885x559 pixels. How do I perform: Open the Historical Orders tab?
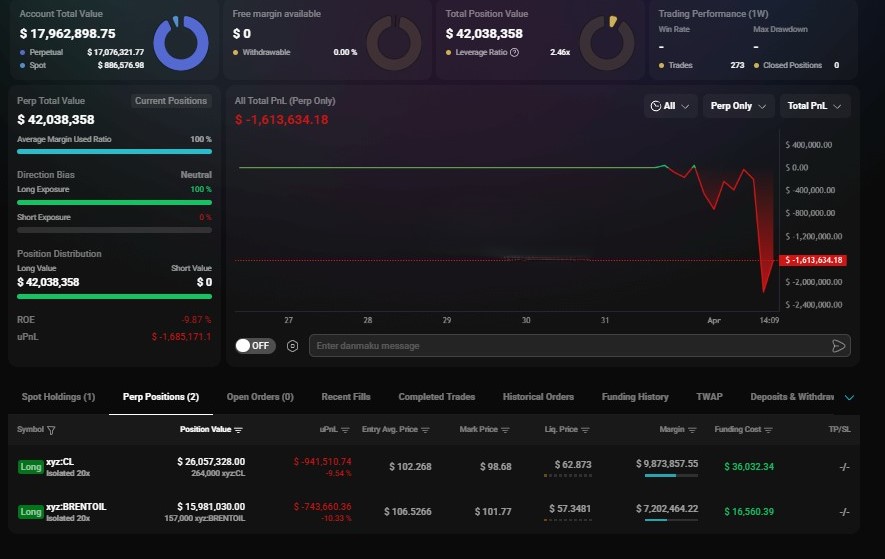[538, 397]
